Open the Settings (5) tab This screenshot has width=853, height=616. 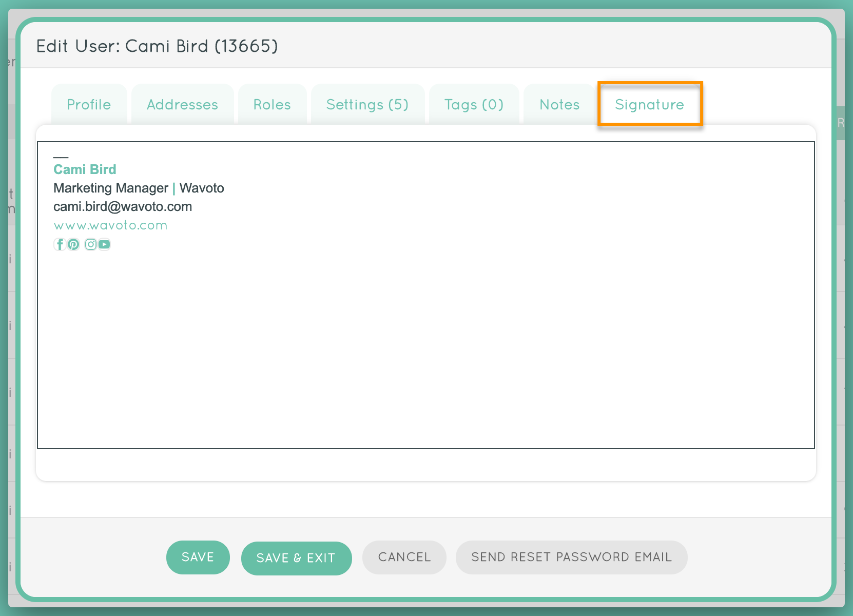tap(367, 105)
